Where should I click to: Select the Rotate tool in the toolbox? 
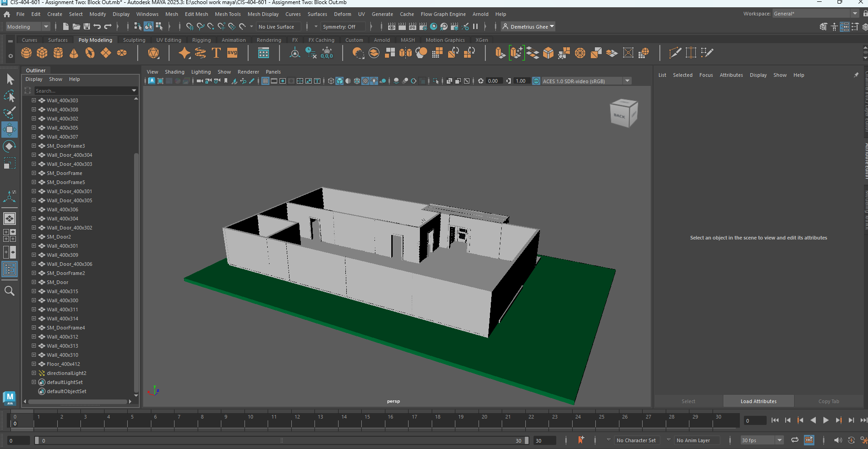(10, 146)
